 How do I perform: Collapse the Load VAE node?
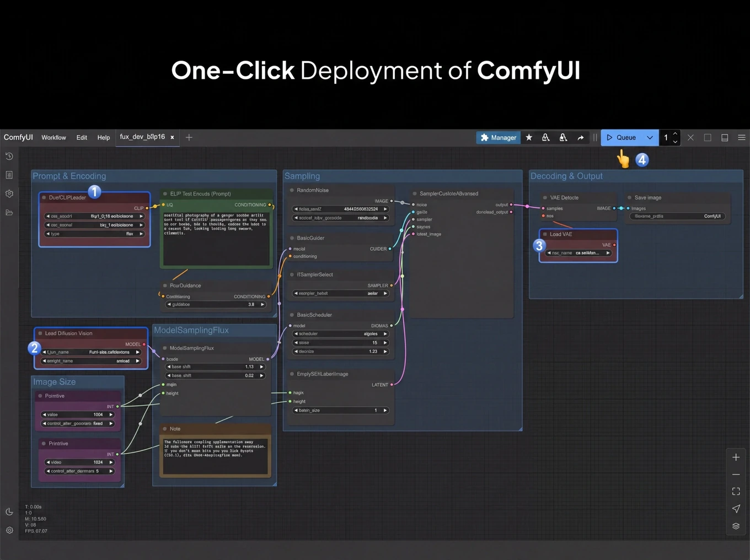(x=544, y=234)
